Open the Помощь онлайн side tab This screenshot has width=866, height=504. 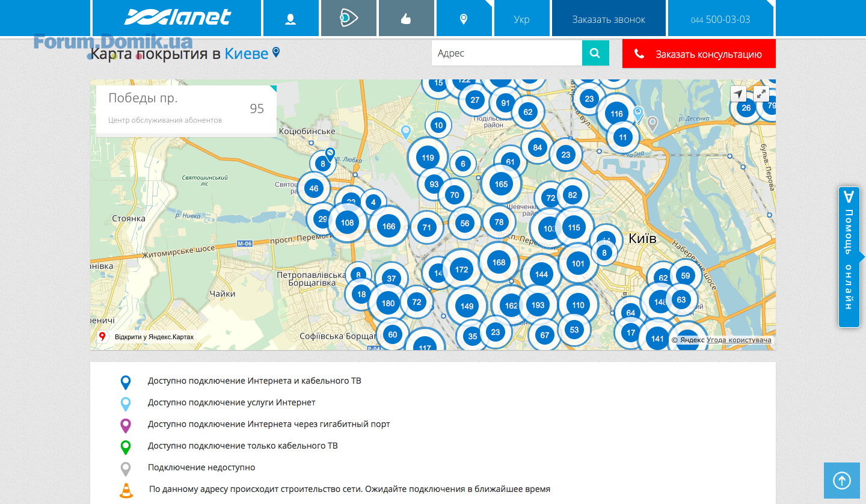[x=849, y=257]
